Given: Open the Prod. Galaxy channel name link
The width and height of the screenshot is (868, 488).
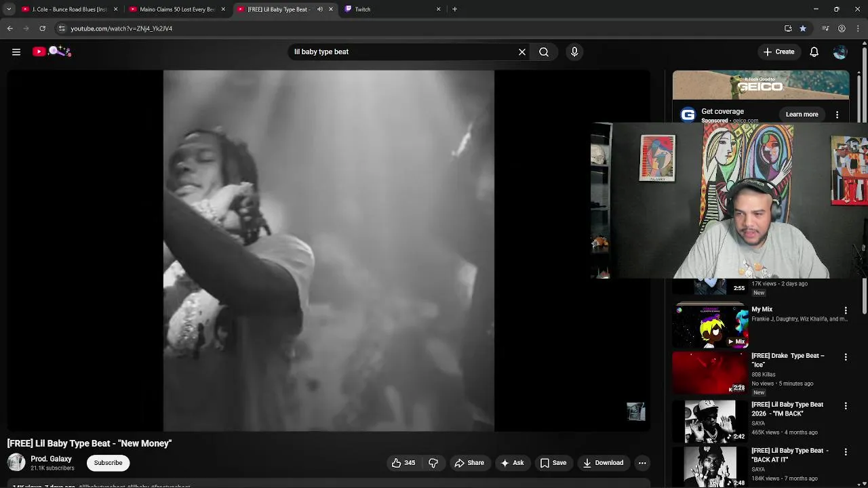Looking at the screenshot, I should (x=51, y=459).
